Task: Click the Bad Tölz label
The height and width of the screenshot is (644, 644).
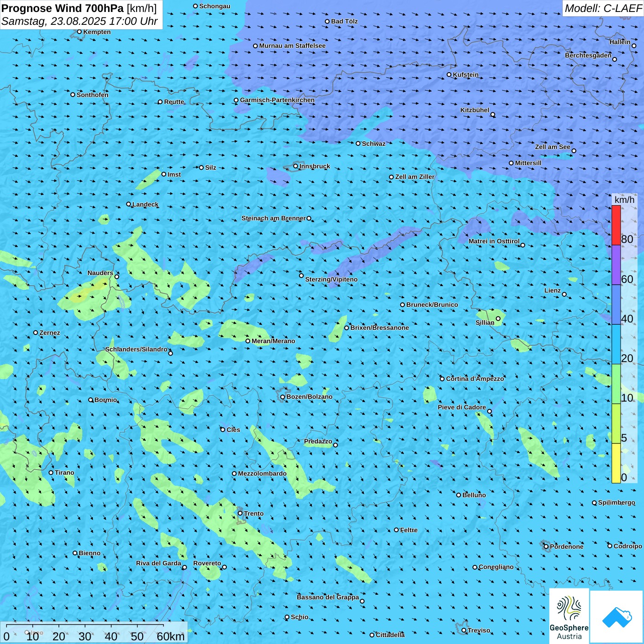Action: click(345, 21)
